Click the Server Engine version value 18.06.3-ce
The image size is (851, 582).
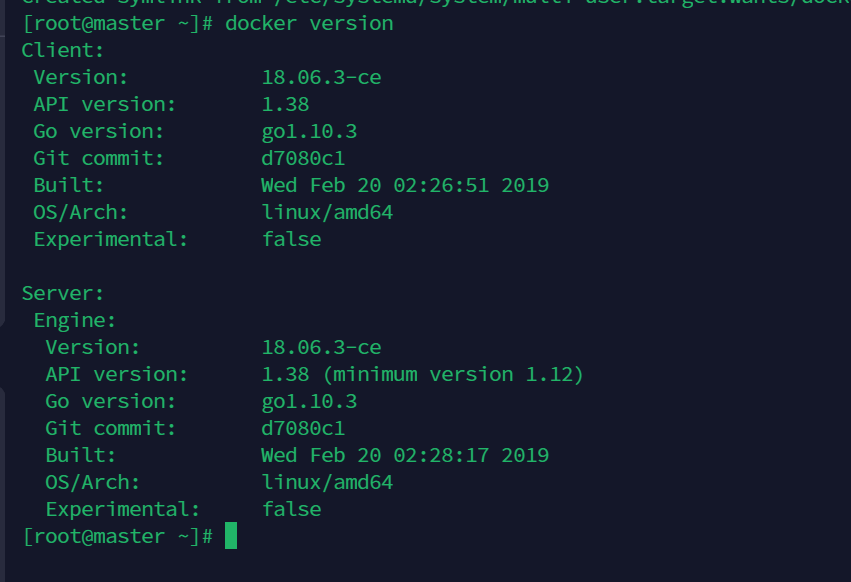click(321, 347)
